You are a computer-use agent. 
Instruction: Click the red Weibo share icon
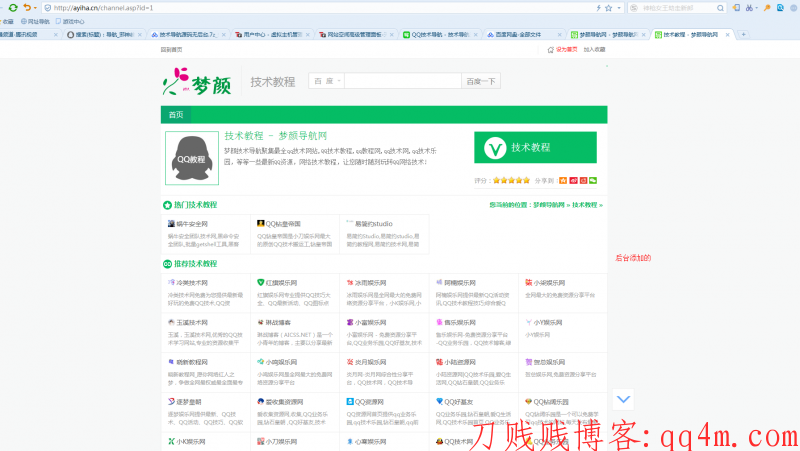point(573,181)
